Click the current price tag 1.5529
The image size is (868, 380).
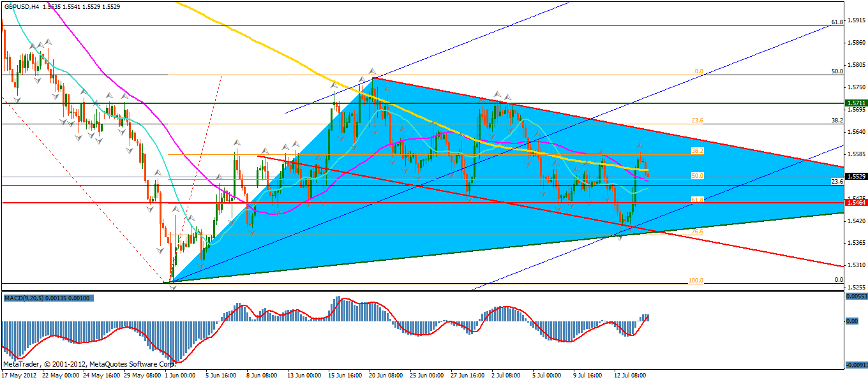[x=855, y=177]
